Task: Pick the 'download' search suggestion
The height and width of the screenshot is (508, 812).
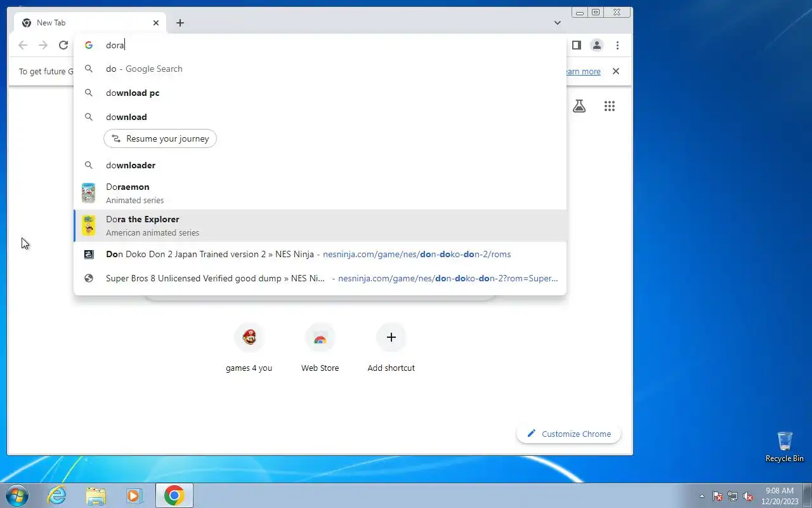Action: point(320,117)
